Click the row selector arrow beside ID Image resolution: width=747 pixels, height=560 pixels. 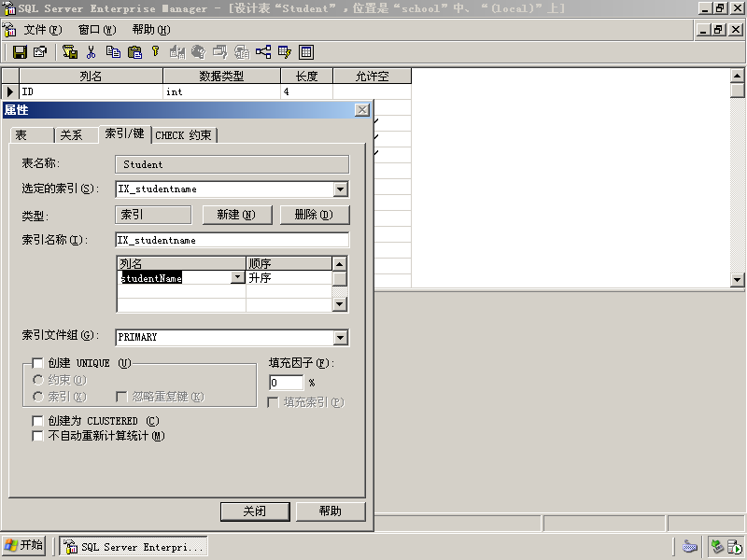10,91
